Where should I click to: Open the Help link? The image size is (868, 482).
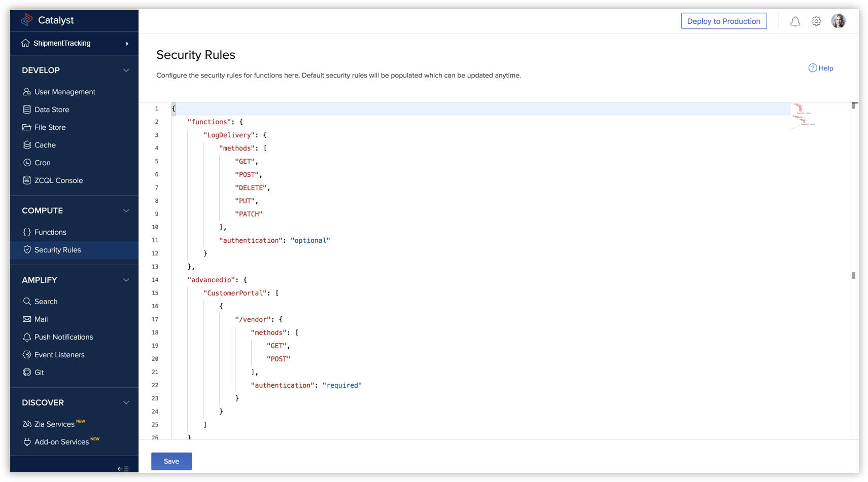click(x=821, y=68)
